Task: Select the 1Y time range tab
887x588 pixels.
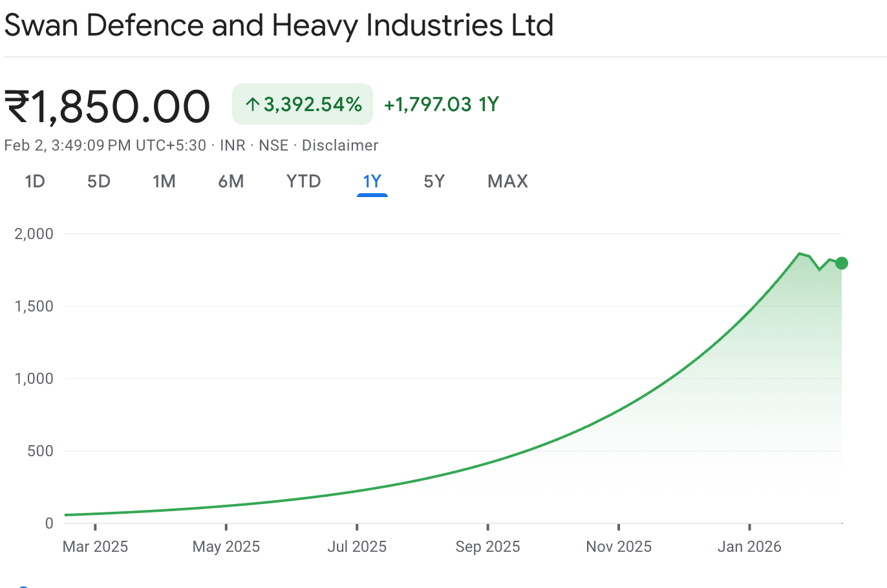Action: pyautogui.click(x=372, y=182)
